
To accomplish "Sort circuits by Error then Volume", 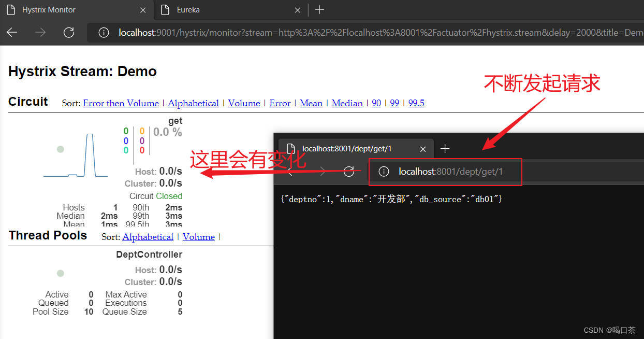I will [121, 103].
